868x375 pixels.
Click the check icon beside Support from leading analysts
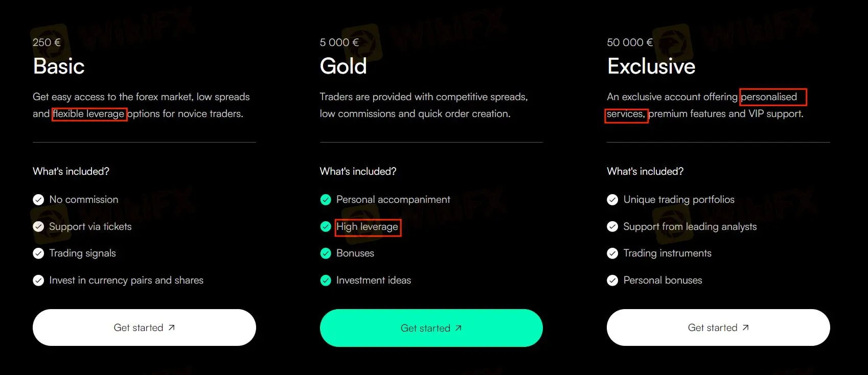coord(612,227)
